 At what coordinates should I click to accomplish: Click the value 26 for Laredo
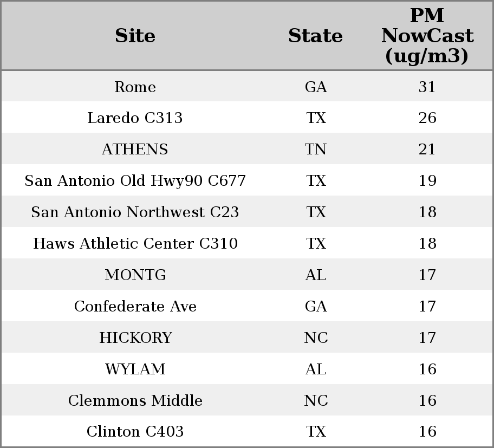(x=427, y=118)
